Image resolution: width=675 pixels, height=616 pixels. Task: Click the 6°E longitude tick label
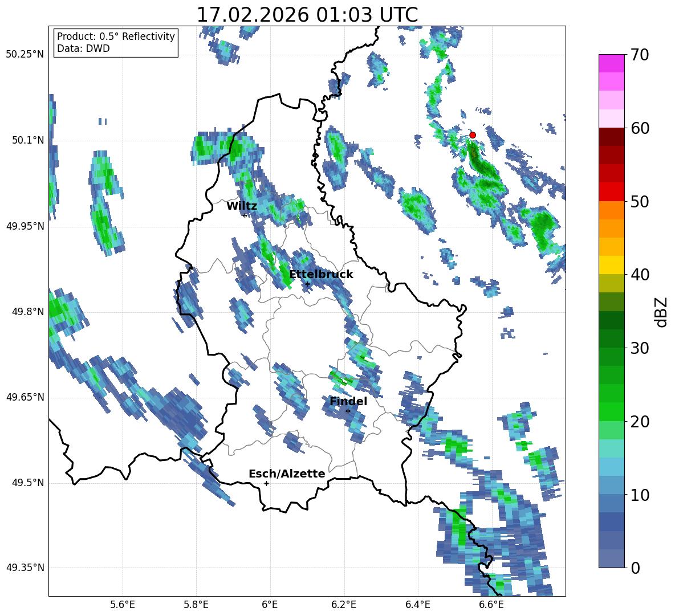click(x=270, y=605)
